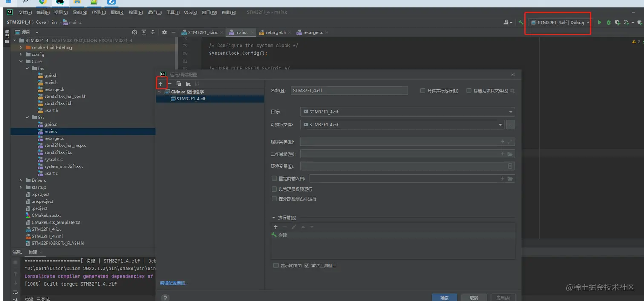Click the 取消 button
The width and height of the screenshot is (644, 301).
tap(474, 298)
